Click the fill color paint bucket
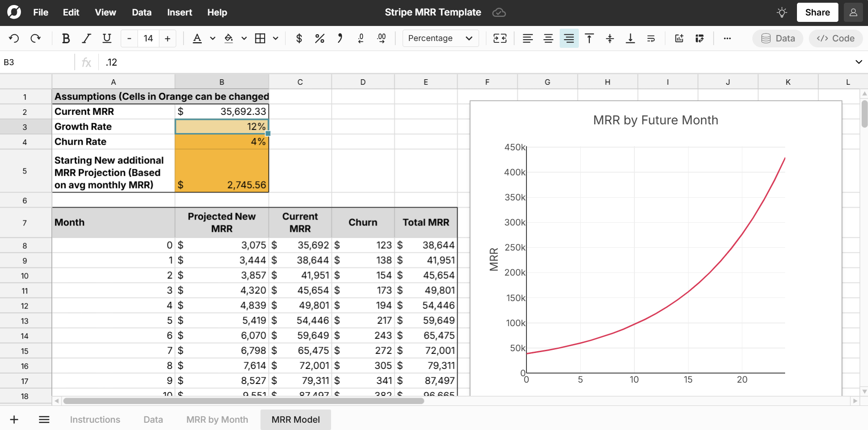 [x=229, y=38]
